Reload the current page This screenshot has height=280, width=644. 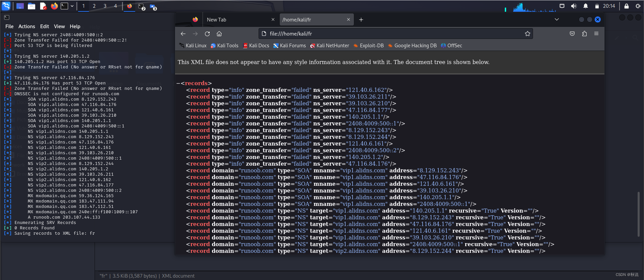click(207, 34)
